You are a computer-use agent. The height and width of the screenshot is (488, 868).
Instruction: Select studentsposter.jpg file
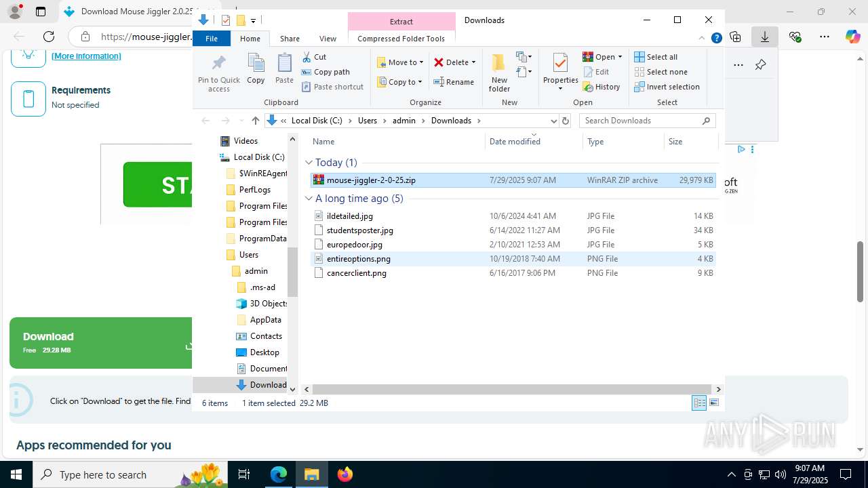(513, 230)
